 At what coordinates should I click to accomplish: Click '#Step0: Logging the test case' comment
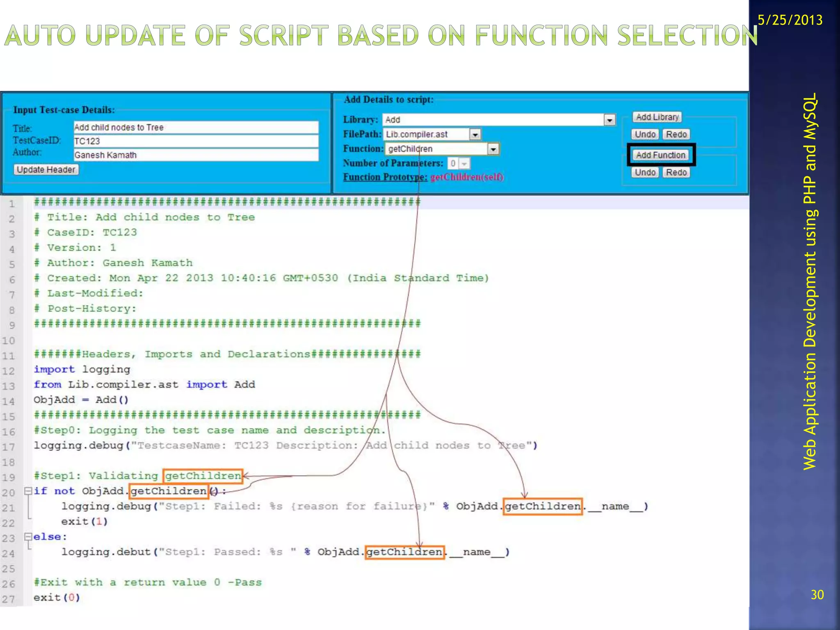pos(210,430)
